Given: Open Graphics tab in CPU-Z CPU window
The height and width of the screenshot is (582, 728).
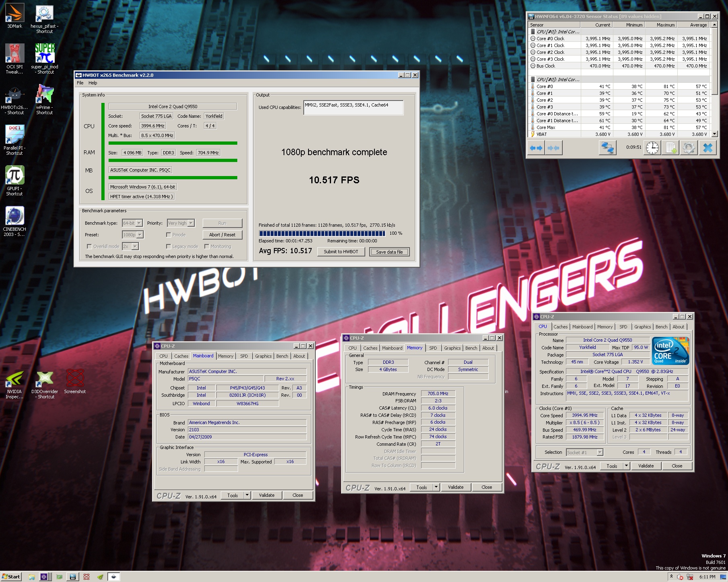Looking at the screenshot, I should (642, 327).
